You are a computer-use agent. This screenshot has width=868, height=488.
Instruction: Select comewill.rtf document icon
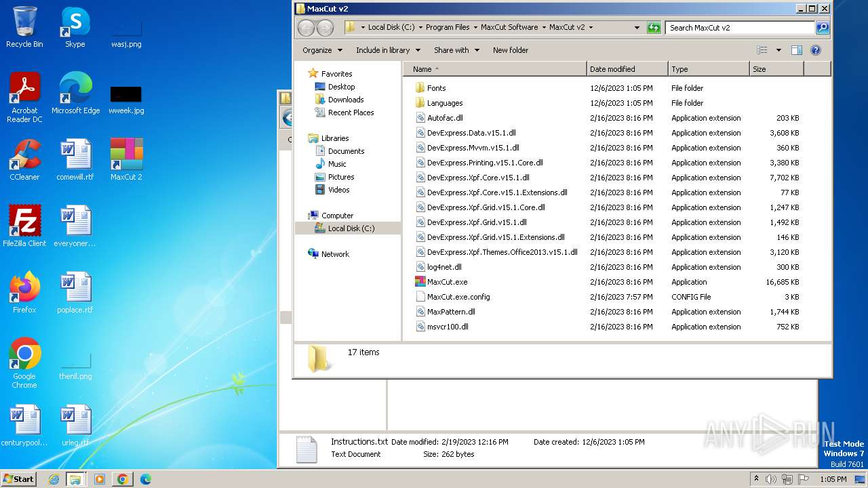75,160
